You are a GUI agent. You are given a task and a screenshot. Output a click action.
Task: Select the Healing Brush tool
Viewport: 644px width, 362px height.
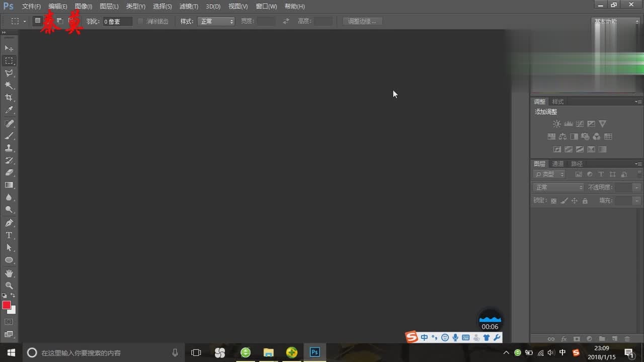(9, 124)
